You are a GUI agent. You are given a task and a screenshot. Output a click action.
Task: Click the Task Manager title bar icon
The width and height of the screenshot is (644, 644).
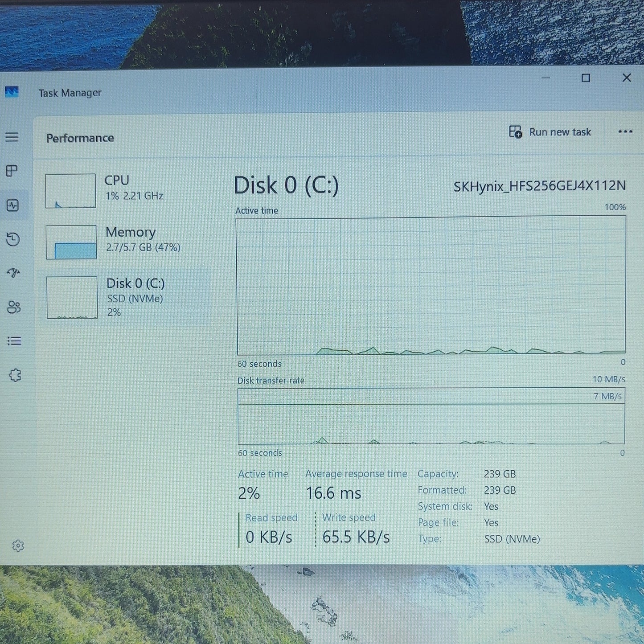12,92
